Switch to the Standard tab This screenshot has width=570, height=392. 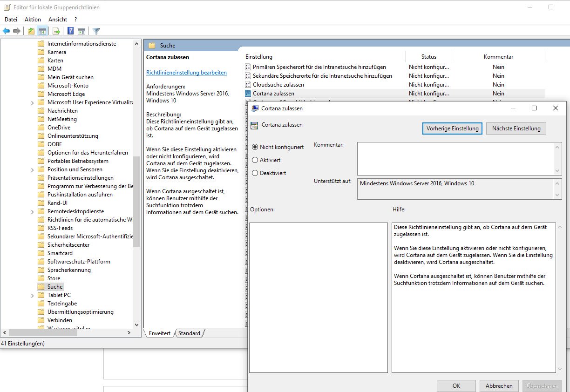tap(189, 333)
